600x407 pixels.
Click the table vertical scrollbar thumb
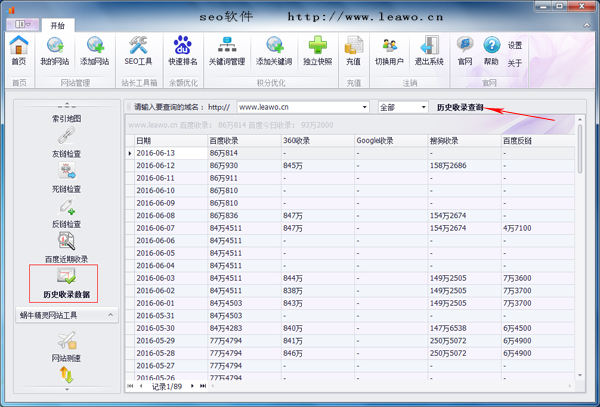click(x=580, y=149)
